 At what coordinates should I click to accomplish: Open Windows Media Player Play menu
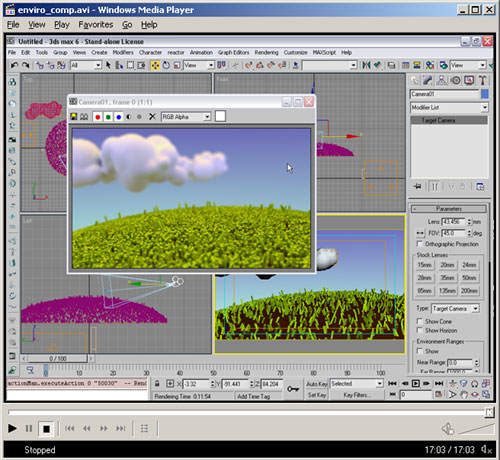point(62,25)
